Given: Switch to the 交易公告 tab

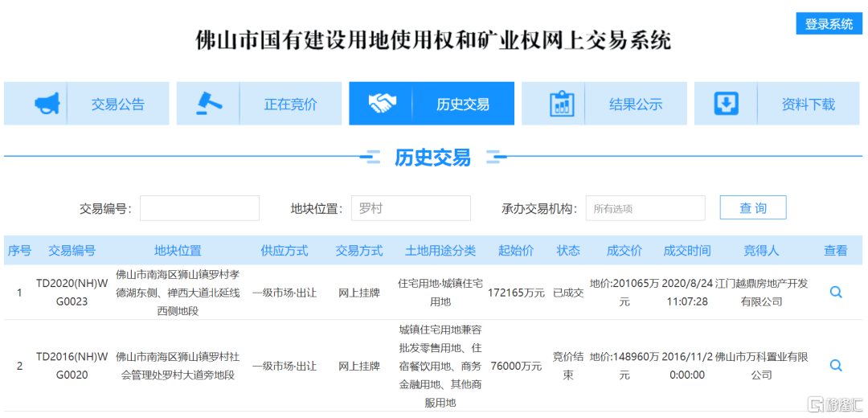Looking at the screenshot, I should click(x=117, y=104).
